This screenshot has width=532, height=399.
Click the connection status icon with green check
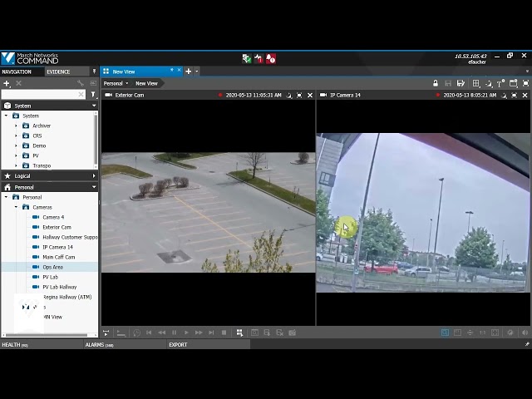[246, 59]
